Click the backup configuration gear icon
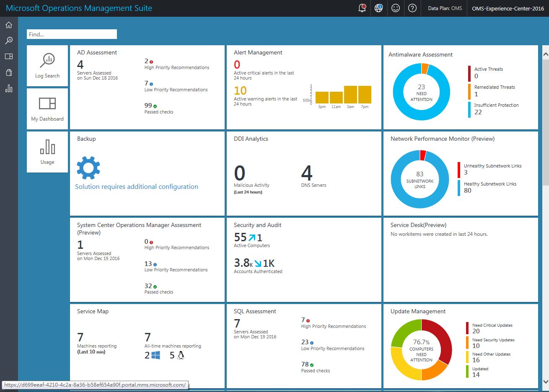Viewport: 549px width, 392px height. pyautogui.click(x=88, y=168)
